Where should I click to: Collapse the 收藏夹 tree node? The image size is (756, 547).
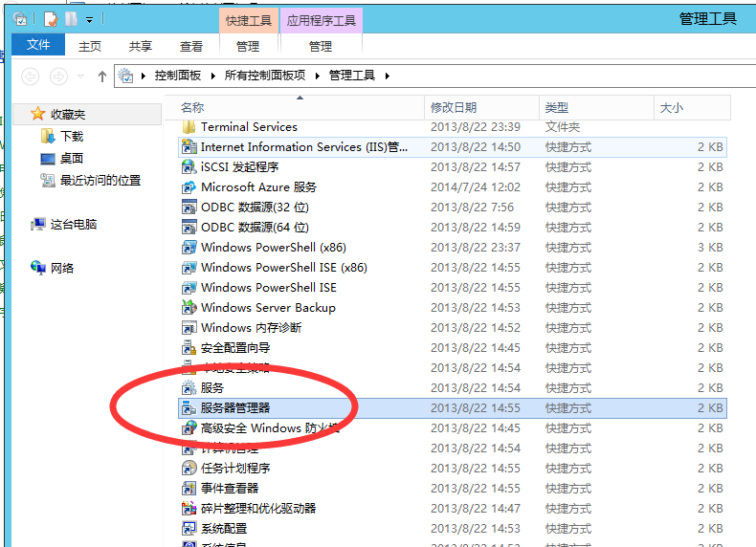[20, 115]
